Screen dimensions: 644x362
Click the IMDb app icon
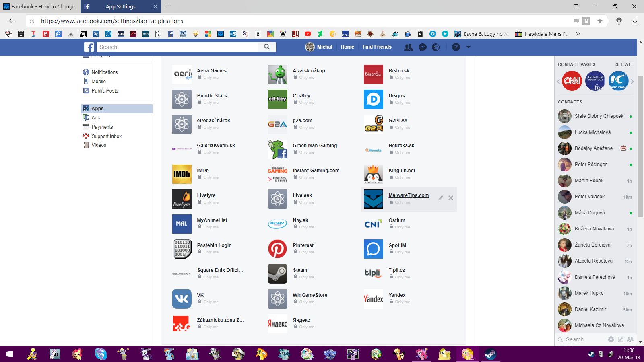coord(182,174)
